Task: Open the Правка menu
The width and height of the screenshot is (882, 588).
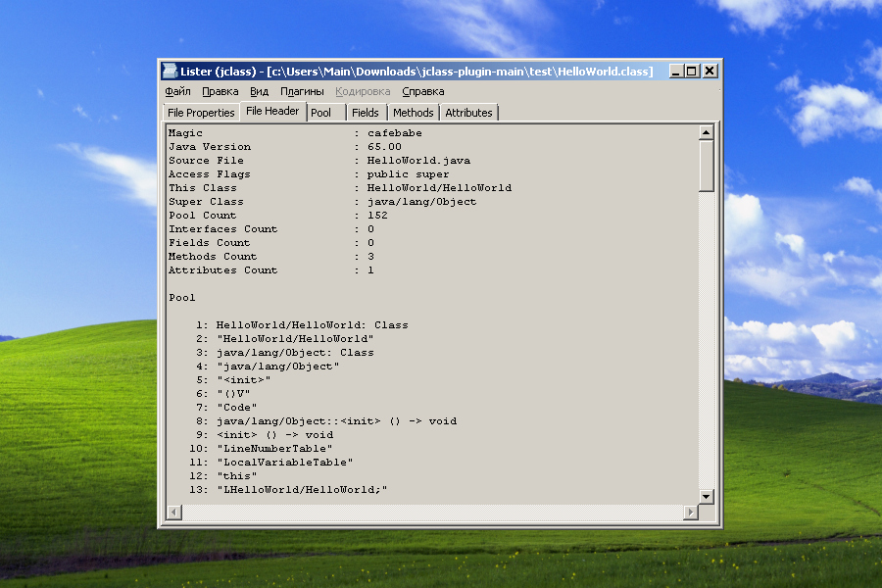Action: tap(220, 91)
